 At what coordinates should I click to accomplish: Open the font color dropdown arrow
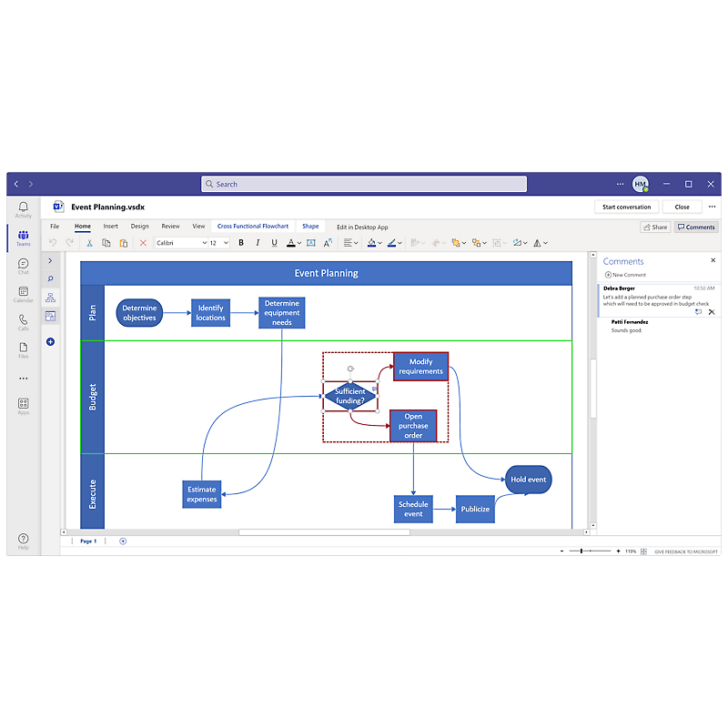pos(299,243)
